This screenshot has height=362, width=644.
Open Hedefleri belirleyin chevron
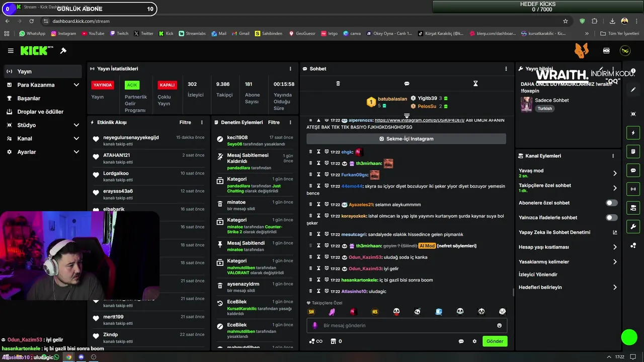[x=615, y=288]
